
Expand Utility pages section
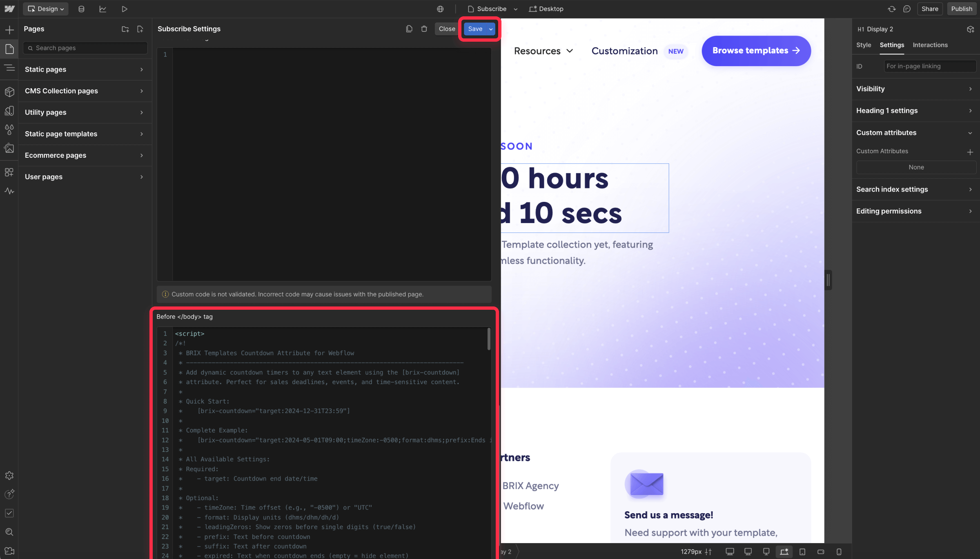(85, 112)
